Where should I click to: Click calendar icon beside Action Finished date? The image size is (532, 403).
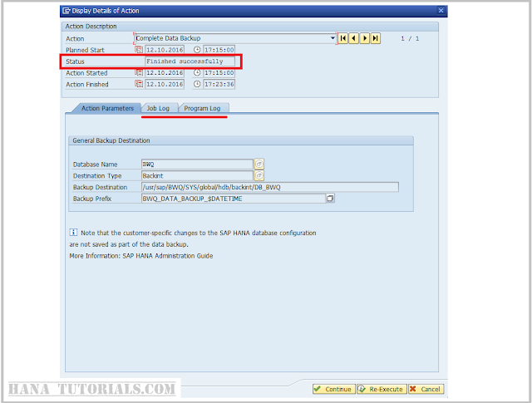click(x=139, y=84)
